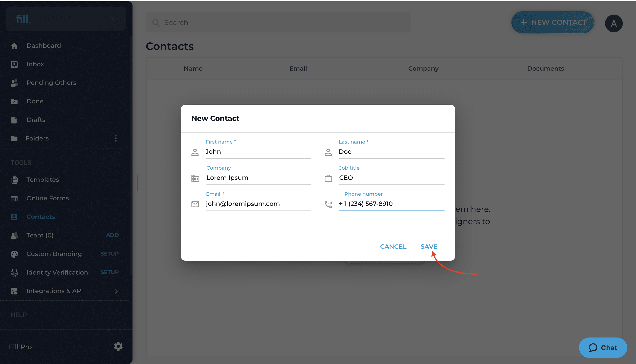Image resolution: width=636 pixels, height=364 pixels.
Task: Click ADD next to Team (0)
Action: 112,235
